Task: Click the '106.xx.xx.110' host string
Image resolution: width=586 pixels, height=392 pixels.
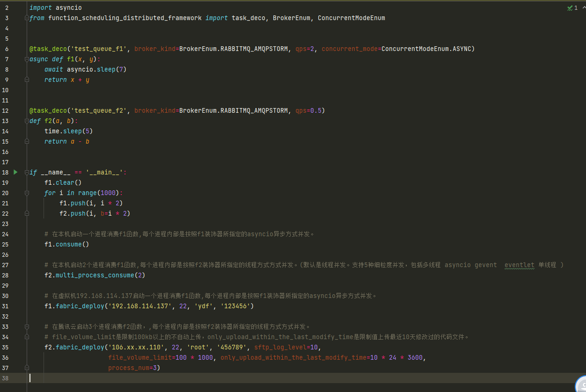Action: pyautogui.click(x=136, y=347)
